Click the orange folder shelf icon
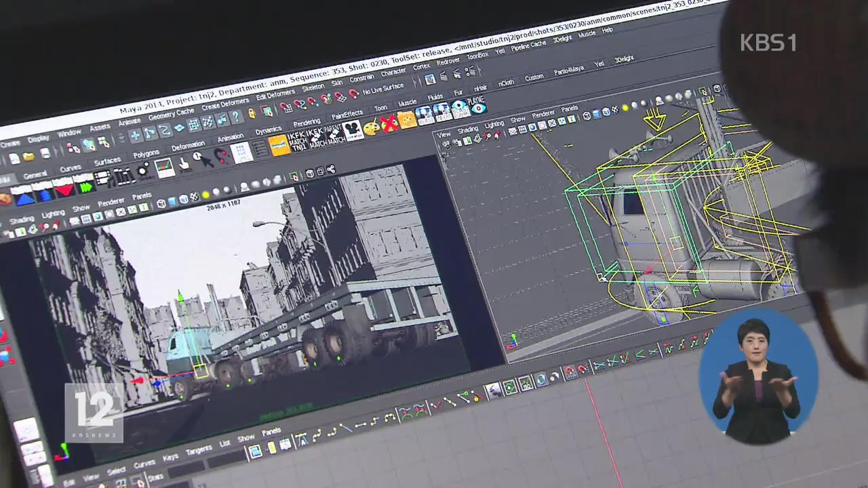The height and width of the screenshot is (488, 868). coord(406,120)
